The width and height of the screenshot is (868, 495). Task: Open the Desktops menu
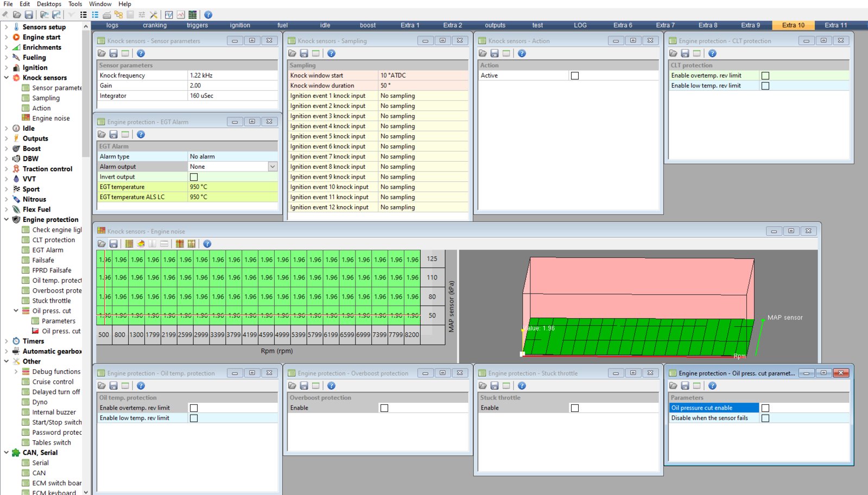49,4
